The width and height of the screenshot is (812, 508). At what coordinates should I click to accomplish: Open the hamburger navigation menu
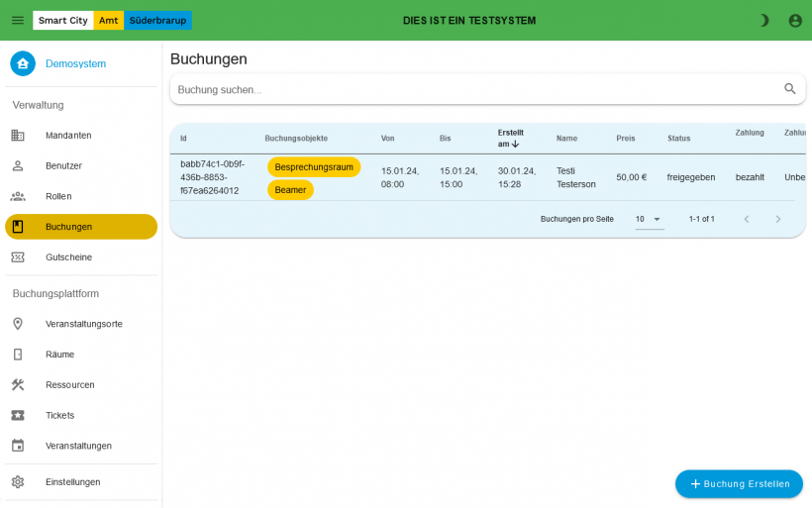(x=18, y=20)
